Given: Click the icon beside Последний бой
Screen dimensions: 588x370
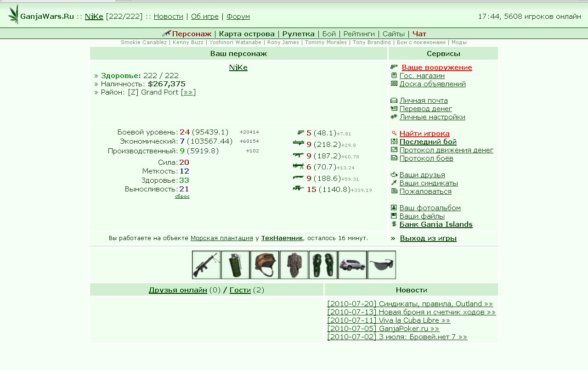Looking at the screenshot, I should pos(394,141).
